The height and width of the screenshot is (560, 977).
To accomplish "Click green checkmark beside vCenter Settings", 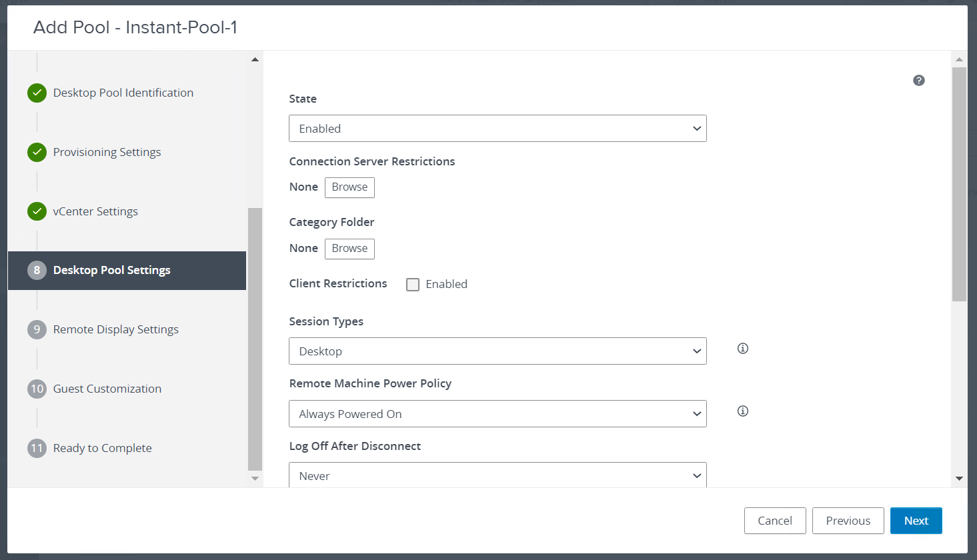I will point(37,211).
